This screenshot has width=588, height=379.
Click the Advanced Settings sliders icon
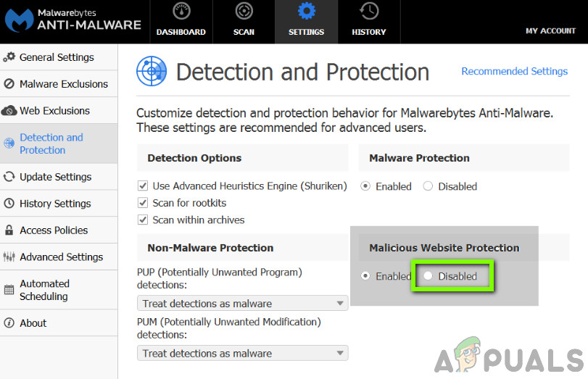(x=9, y=257)
